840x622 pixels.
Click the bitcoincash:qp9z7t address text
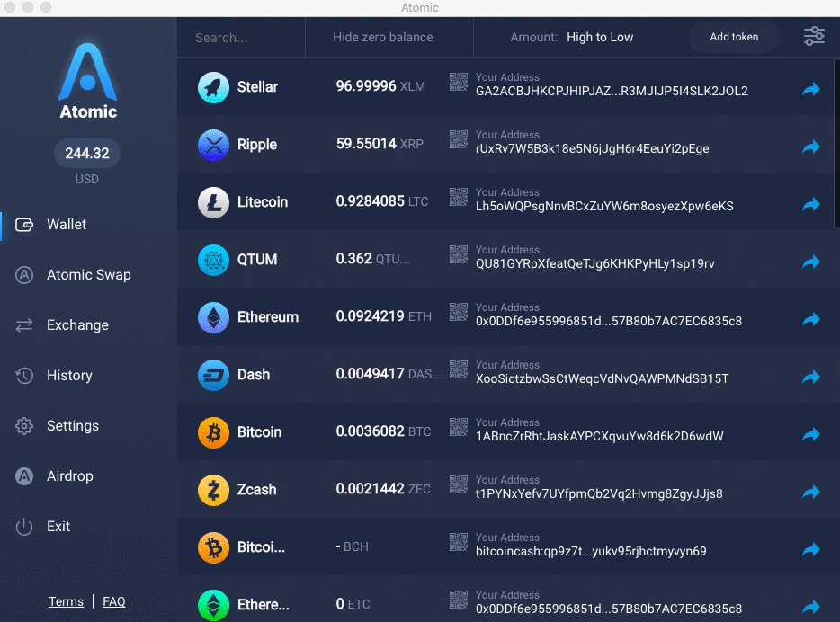pyautogui.click(x=591, y=551)
